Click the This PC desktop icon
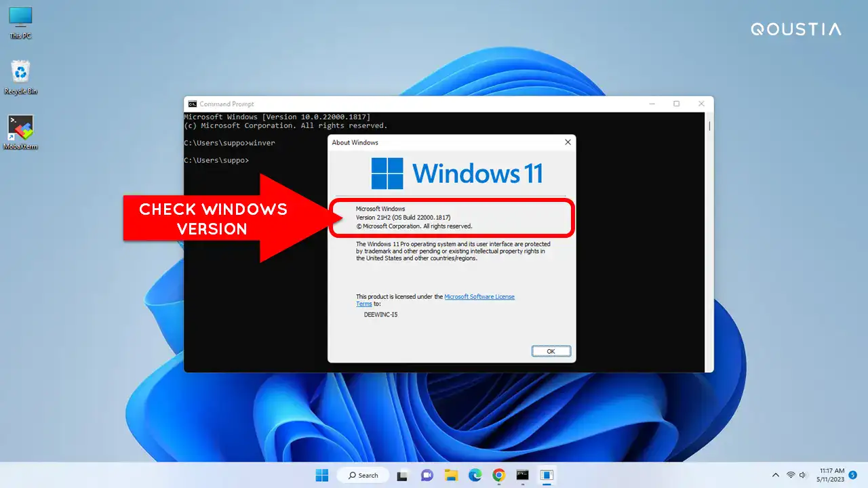This screenshot has height=488, width=868. pos(20,22)
